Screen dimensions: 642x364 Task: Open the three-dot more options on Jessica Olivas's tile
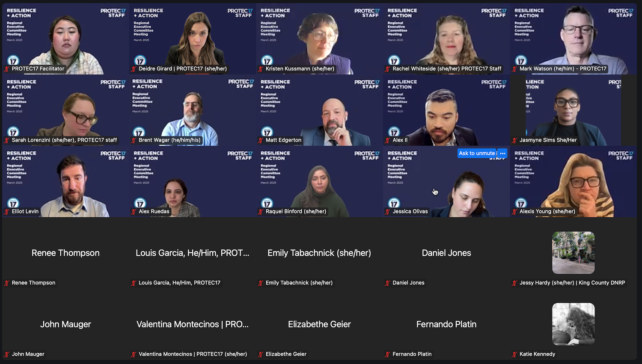502,153
